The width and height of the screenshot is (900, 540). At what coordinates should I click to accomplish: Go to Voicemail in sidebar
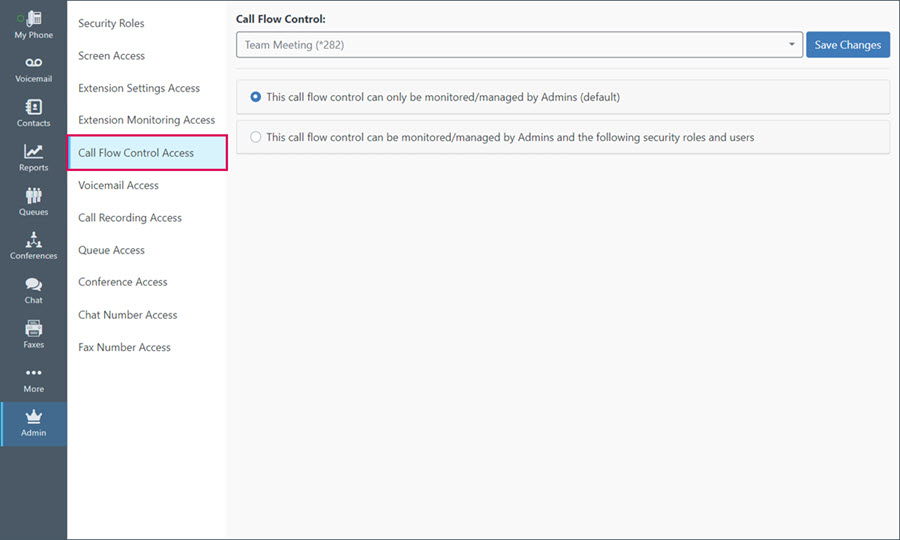(33, 70)
